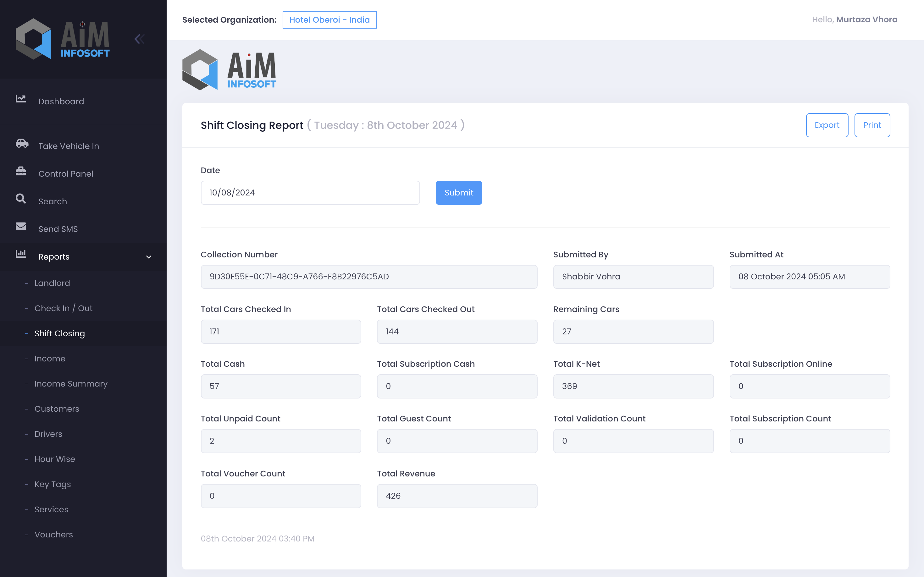
Task: Click the Export button
Action: coord(827,125)
